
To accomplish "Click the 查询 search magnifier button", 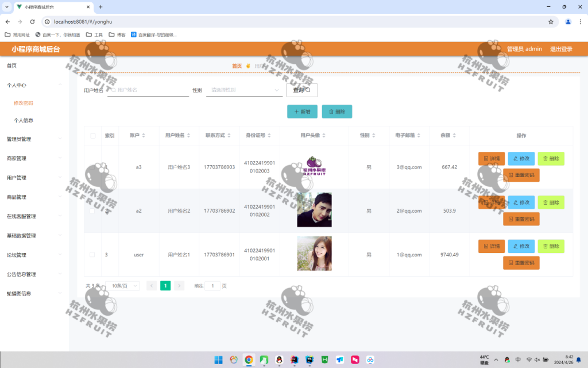I will (301, 90).
